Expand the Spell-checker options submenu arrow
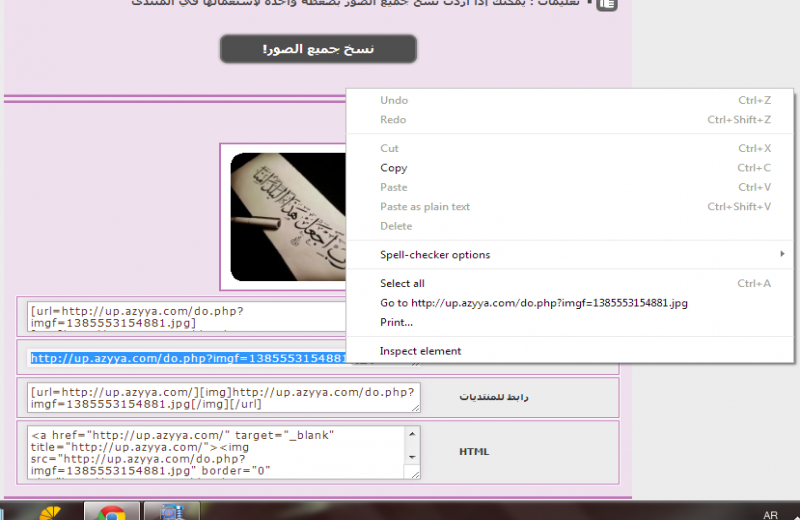 (782, 255)
